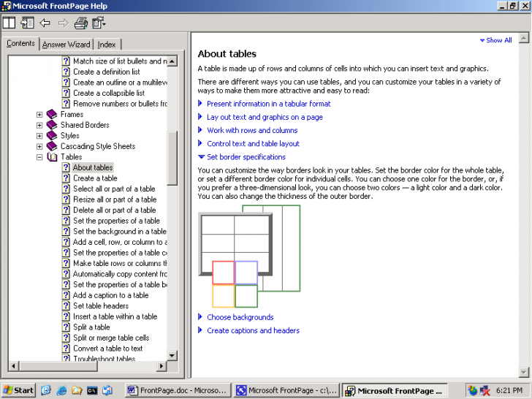Click the Hide tabs pane icon

pos(27,23)
